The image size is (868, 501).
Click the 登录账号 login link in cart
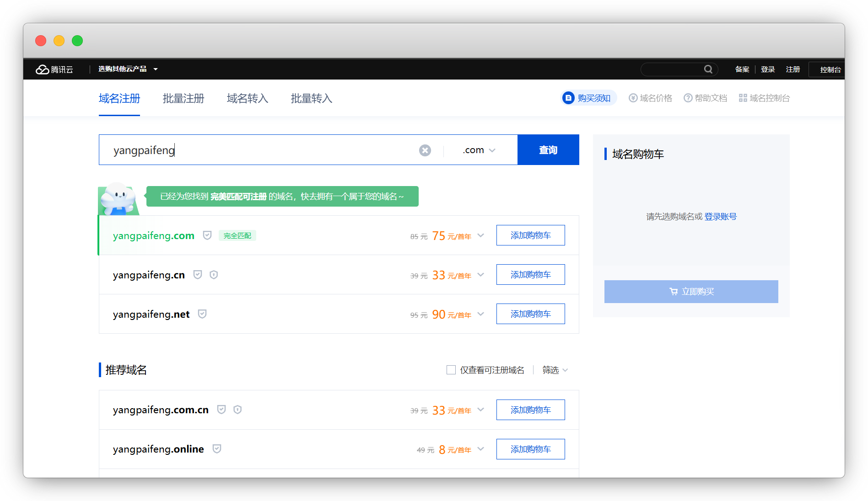click(x=720, y=217)
